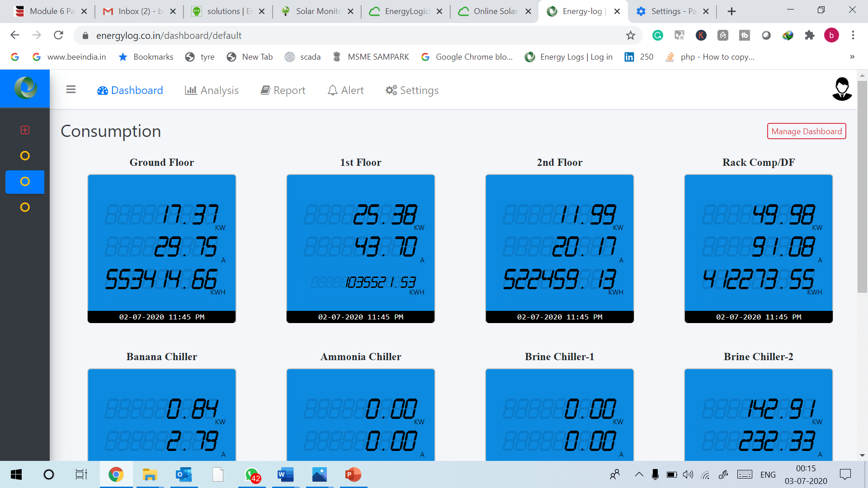Open the Analysis menu
The width and height of the screenshot is (868, 488).
pos(212,90)
